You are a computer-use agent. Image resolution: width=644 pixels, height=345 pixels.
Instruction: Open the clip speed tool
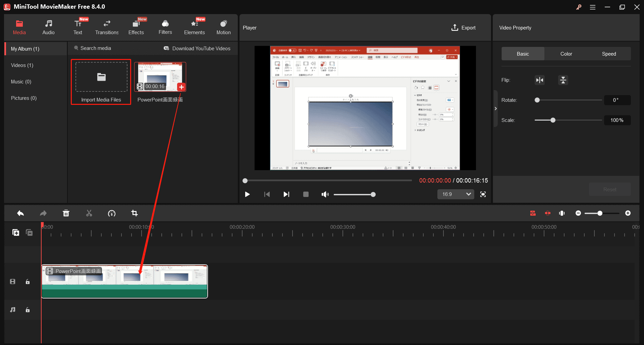(x=112, y=213)
